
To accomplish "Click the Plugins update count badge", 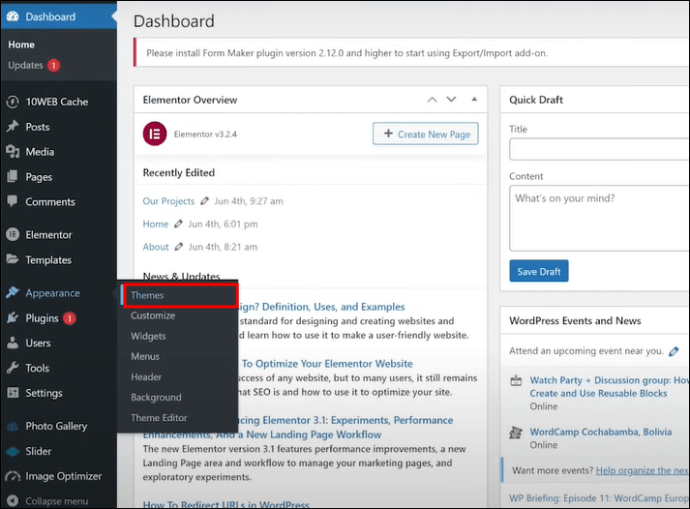I will [69, 318].
